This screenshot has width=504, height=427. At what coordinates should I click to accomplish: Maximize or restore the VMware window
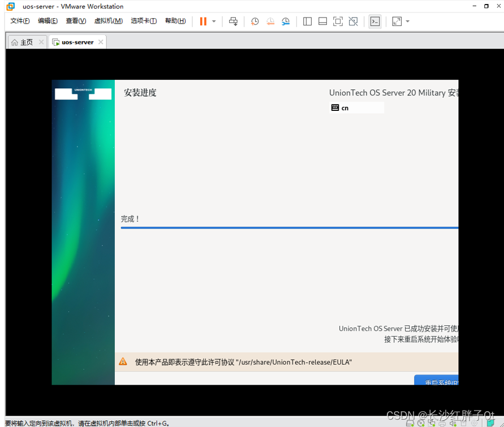[486, 6]
